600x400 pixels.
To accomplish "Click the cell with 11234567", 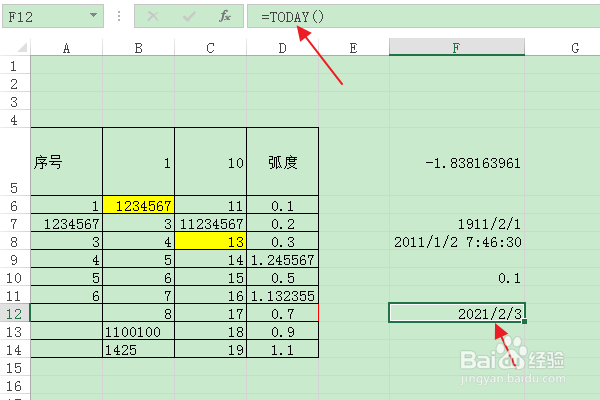I will [x=210, y=224].
